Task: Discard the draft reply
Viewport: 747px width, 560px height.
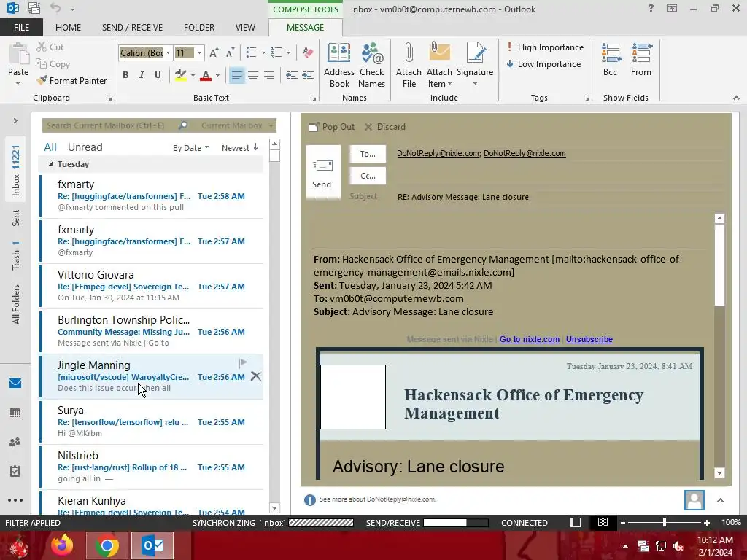Action: coord(385,127)
